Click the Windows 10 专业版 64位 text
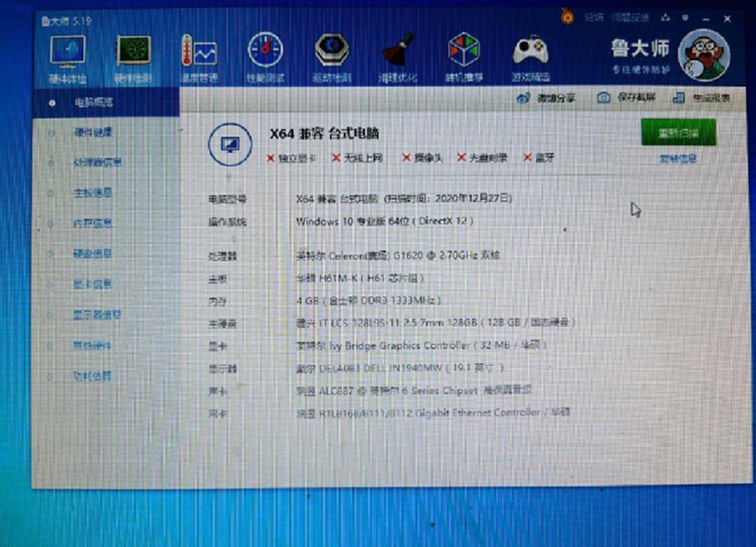The image size is (756, 547). [x=352, y=221]
